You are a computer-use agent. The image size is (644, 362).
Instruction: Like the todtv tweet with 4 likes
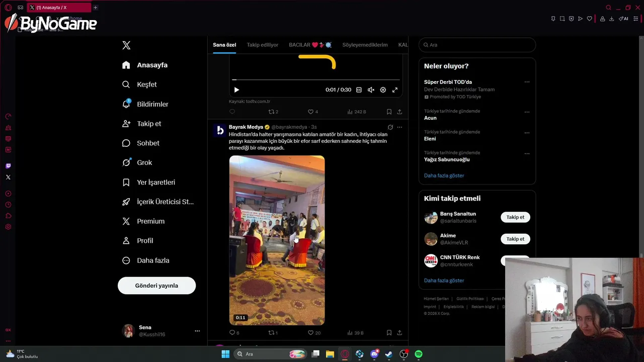click(313, 112)
